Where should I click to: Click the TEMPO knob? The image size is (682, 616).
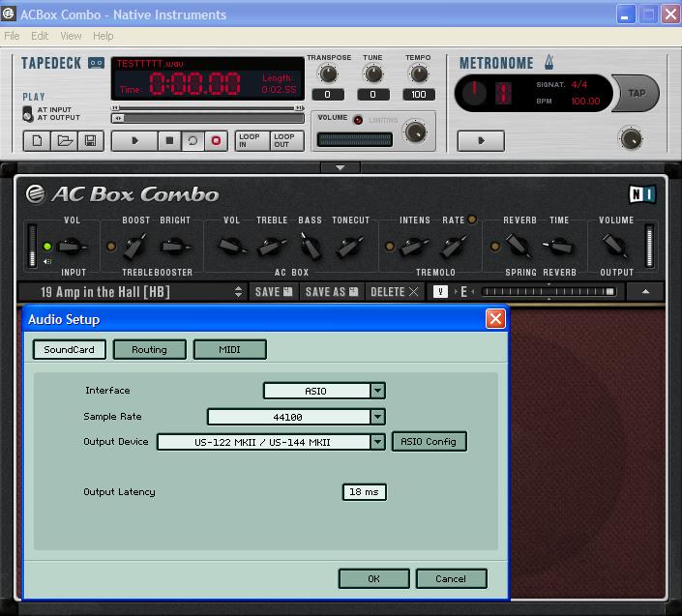[419, 73]
